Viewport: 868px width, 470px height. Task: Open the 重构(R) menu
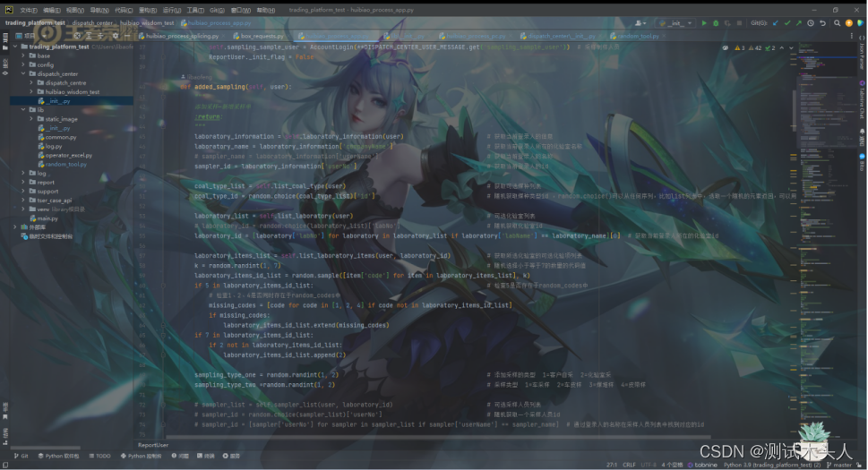click(x=147, y=10)
